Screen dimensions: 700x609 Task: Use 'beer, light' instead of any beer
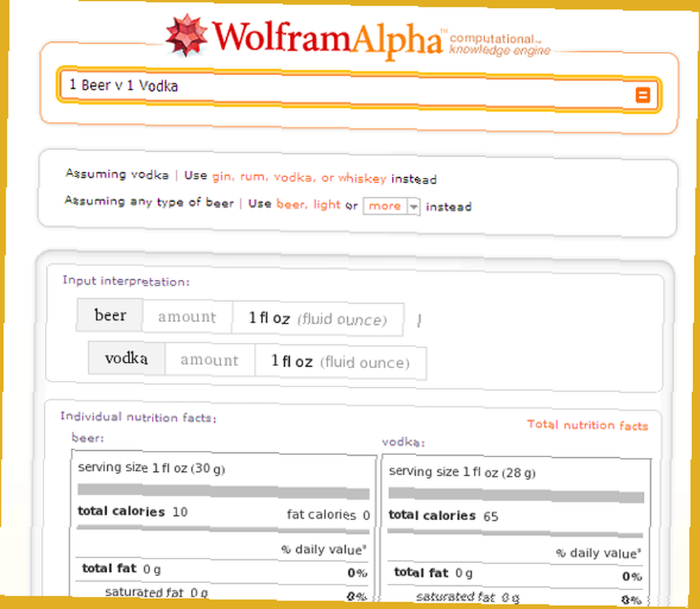click(x=309, y=204)
